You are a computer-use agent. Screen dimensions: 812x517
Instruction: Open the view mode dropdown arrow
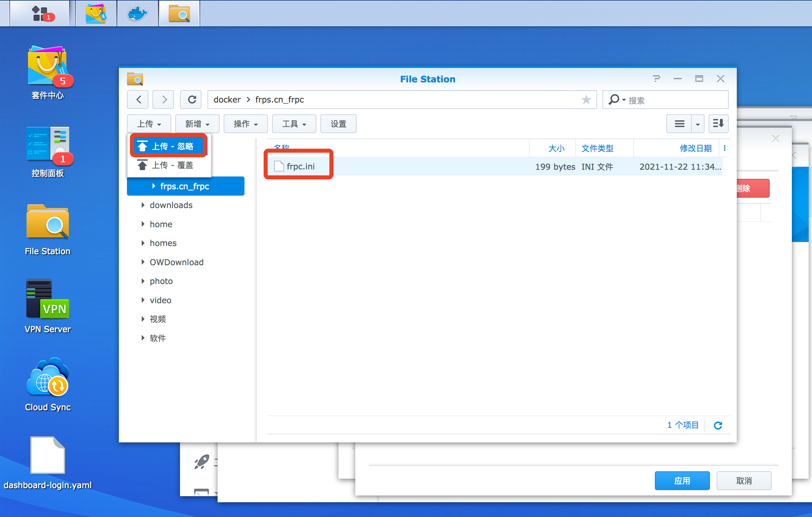click(697, 124)
